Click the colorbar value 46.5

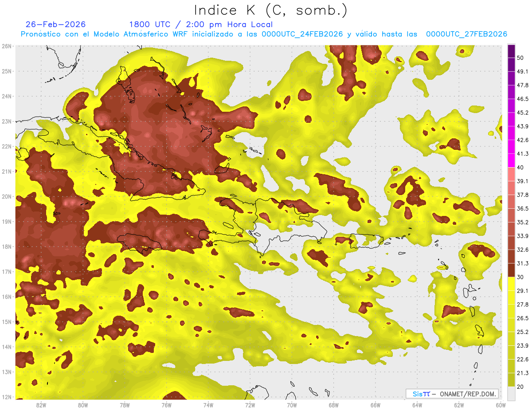523,99
